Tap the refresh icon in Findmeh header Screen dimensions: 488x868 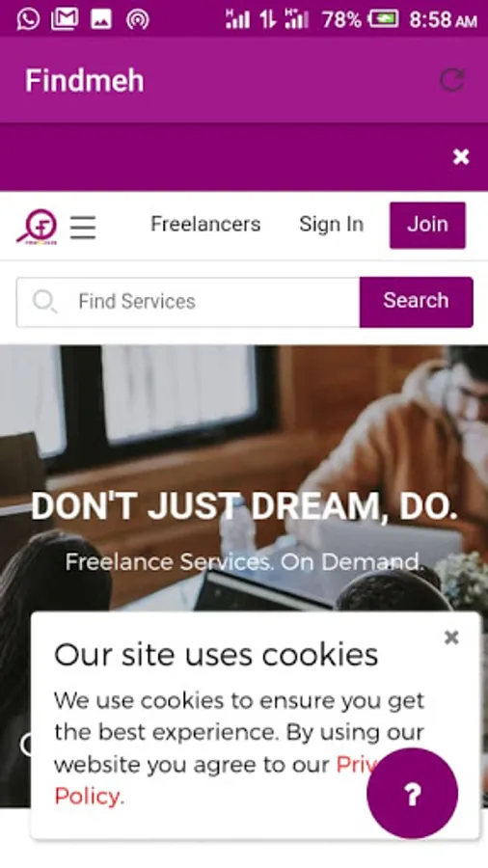tap(452, 80)
